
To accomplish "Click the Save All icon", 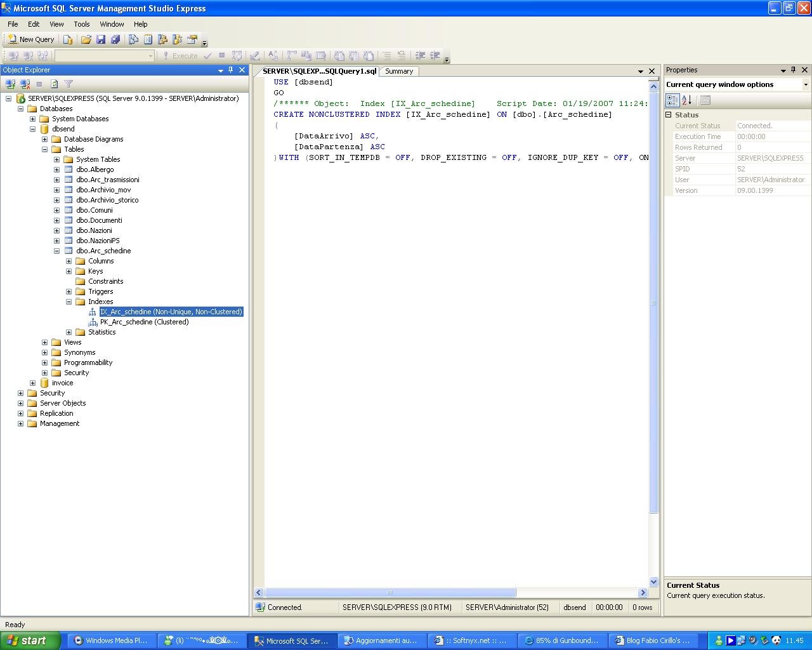I will click(115, 39).
